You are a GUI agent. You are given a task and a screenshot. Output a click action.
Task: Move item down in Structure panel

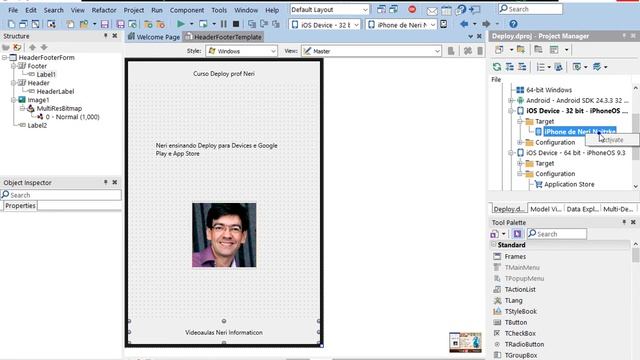point(44,47)
